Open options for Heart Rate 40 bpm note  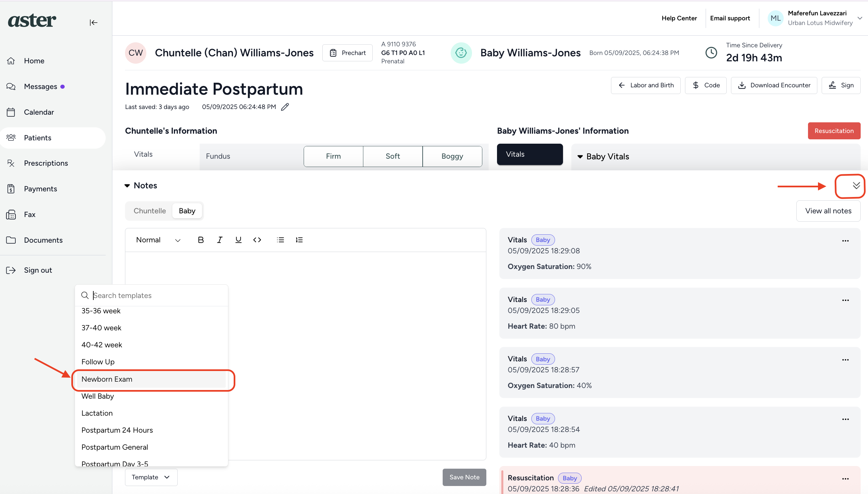click(x=845, y=419)
